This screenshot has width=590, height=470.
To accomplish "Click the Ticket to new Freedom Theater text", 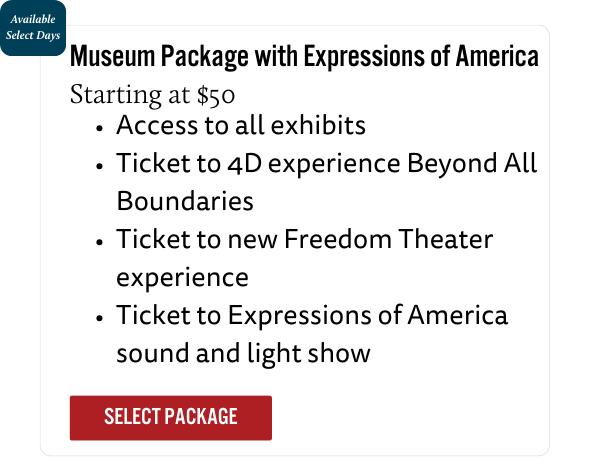I will coord(305,239).
